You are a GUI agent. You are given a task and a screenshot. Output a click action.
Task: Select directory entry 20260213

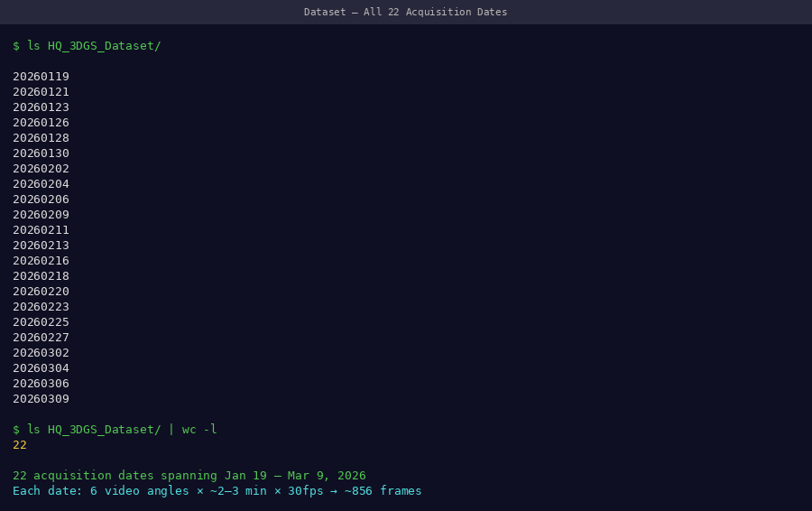click(41, 246)
